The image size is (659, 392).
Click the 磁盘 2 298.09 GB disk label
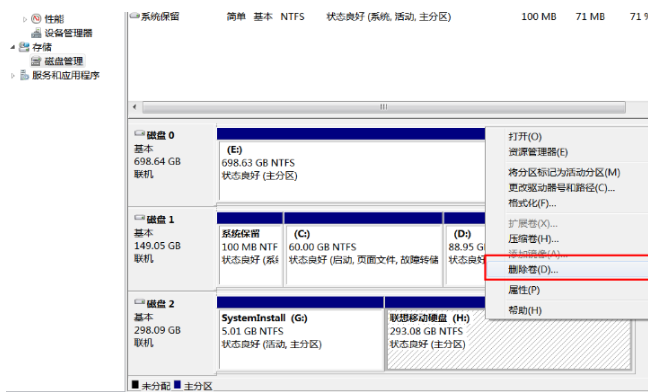pyautogui.click(x=171, y=332)
